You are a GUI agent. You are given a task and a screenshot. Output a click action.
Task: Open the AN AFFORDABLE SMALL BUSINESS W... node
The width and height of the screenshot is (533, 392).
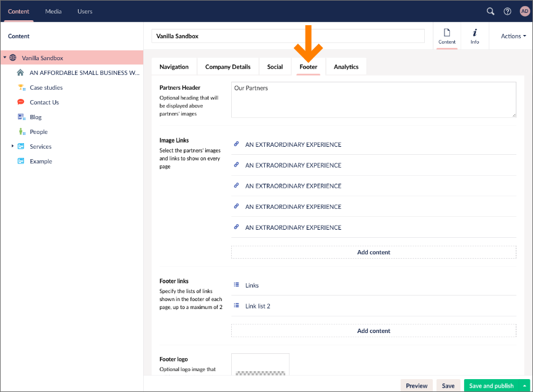click(x=85, y=73)
